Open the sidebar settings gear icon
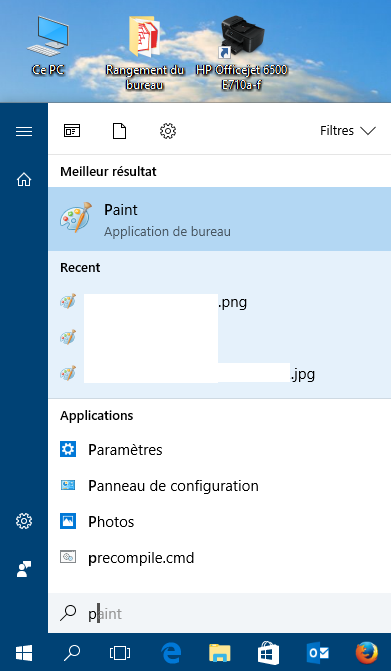The width and height of the screenshot is (391, 671). [24, 521]
